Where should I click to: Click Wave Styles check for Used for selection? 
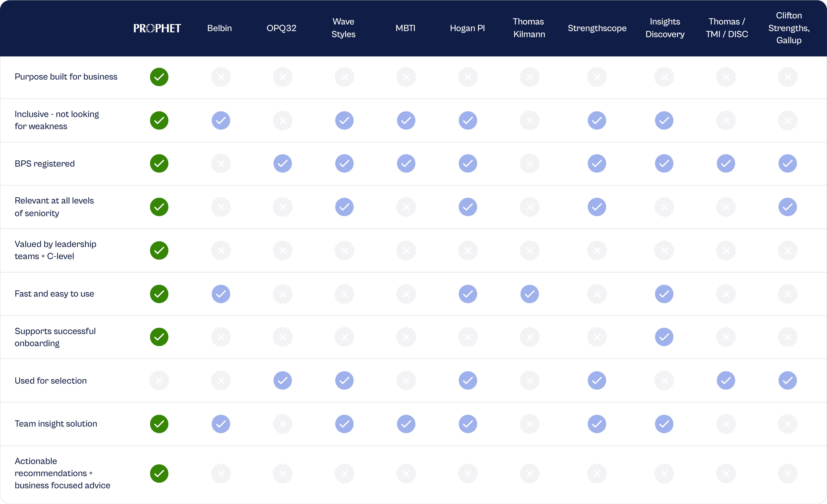344,381
